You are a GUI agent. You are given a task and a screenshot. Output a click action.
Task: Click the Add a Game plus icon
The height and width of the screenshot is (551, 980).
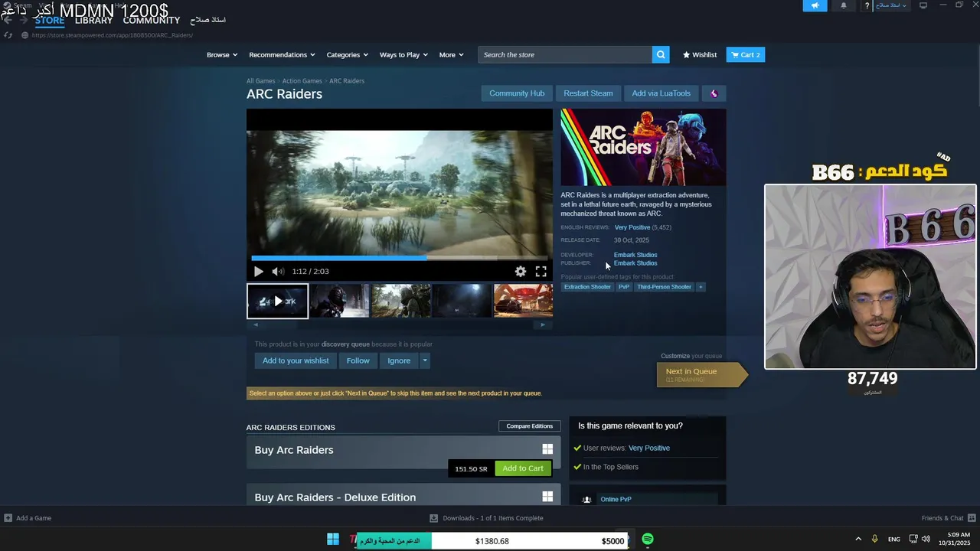(8, 518)
